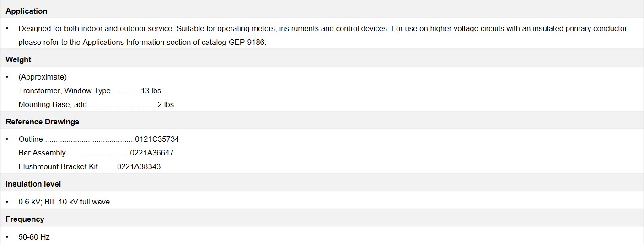
Task: Click the Bar Assembly label
Action: [42, 153]
